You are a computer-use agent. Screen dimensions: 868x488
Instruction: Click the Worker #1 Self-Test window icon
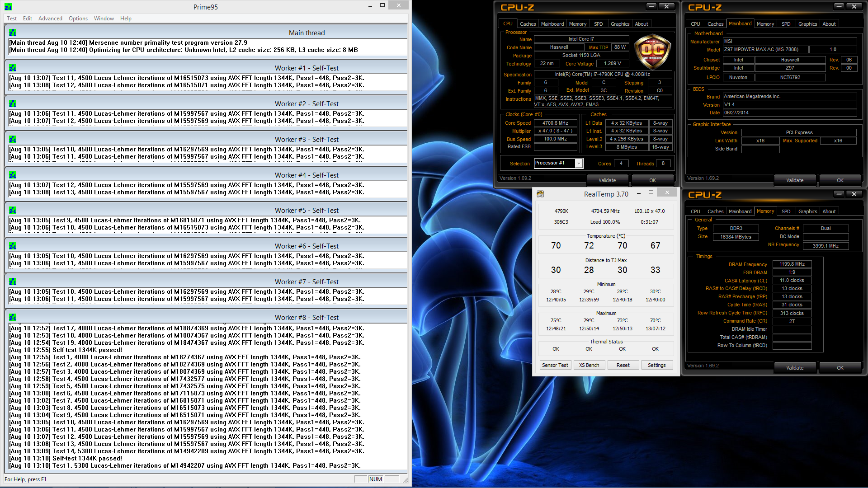tap(13, 68)
